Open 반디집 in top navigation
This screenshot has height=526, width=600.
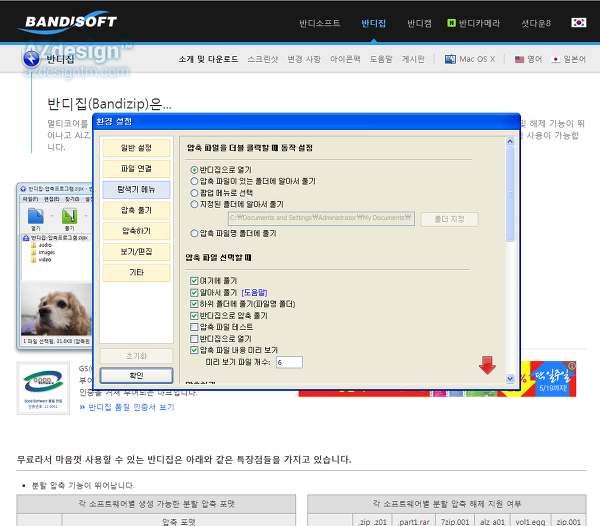[373, 23]
